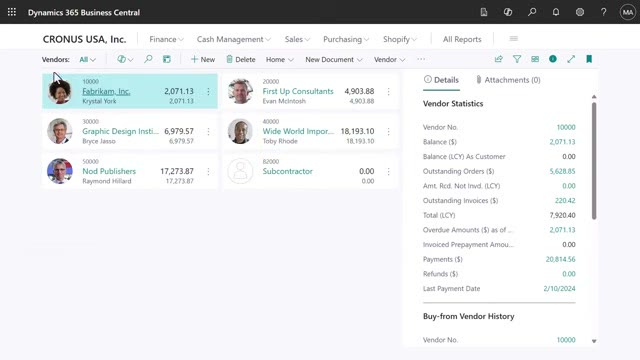The image size is (640, 360).
Task: Toggle the filter pane funnel icon
Action: click(517, 59)
